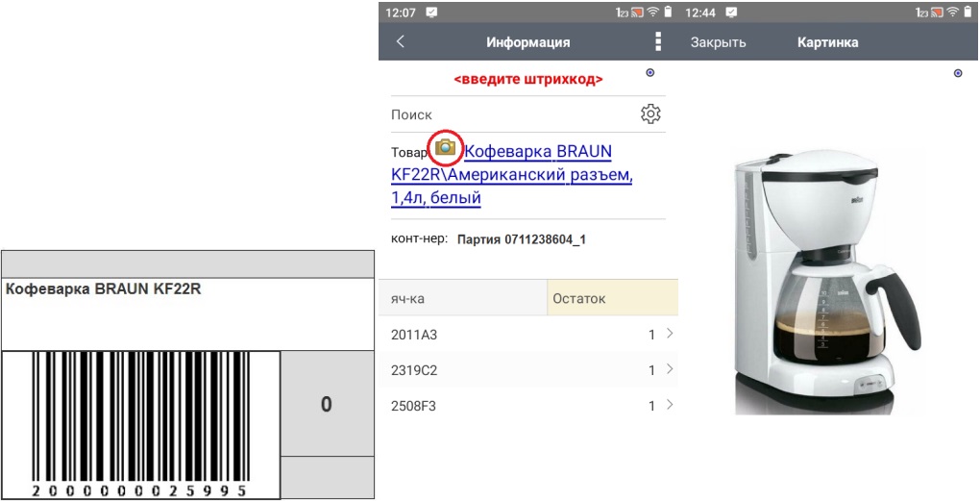Image resolution: width=980 pixels, height=501 pixels.
Task: Tap the notification icon beside 12:44
Action: 732,12
